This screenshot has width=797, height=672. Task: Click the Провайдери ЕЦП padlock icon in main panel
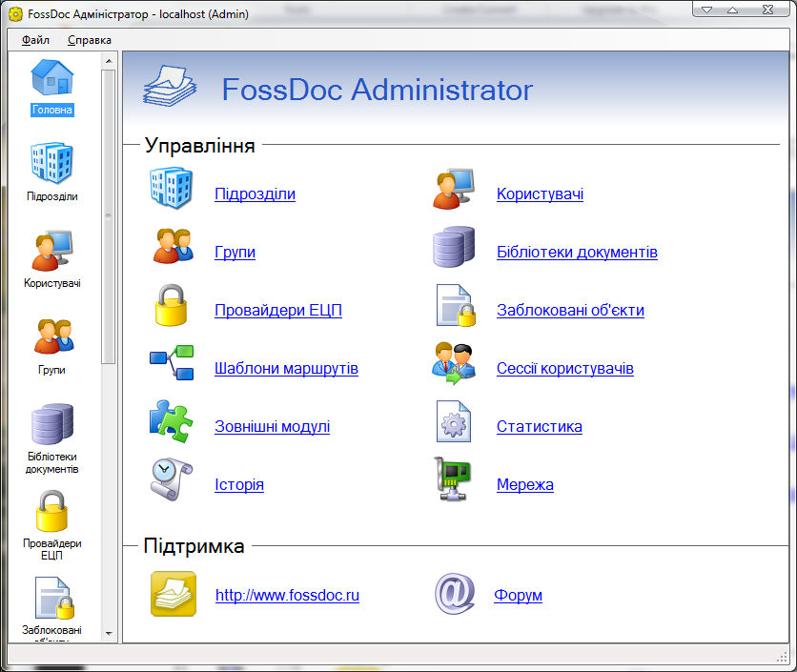[x=171, y=305]
